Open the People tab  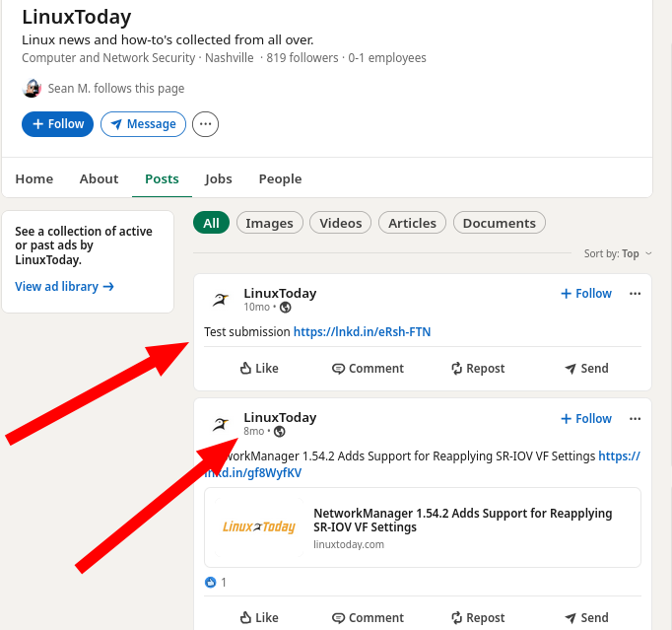coord(280,178)
